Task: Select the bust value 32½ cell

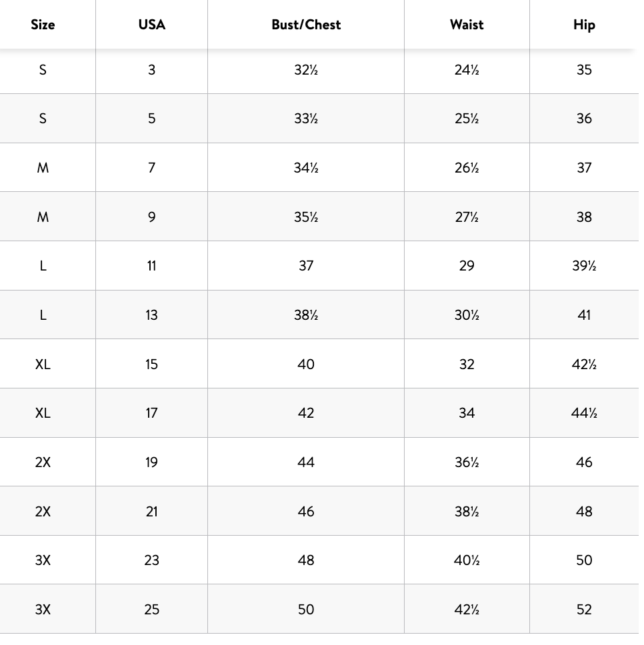Action: [x=306, y=70]
